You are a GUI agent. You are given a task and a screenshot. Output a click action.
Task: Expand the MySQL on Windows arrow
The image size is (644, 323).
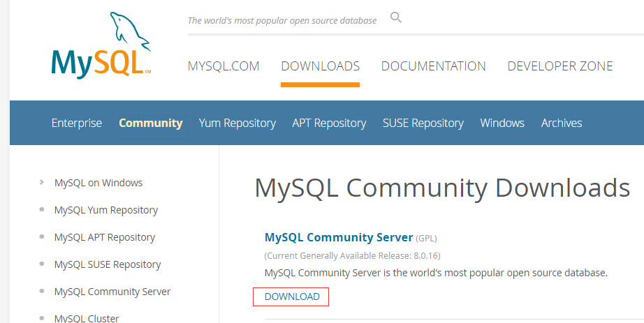[41, 182]
